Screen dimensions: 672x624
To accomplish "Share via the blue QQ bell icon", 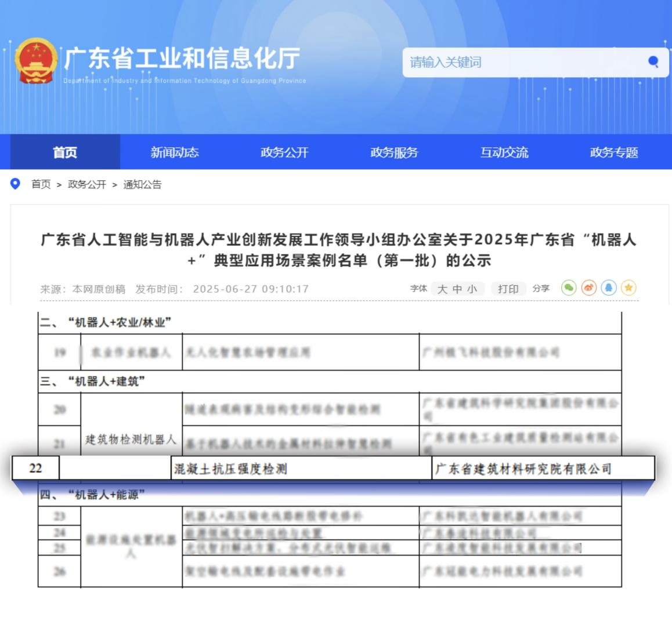I will pos(609,288).
